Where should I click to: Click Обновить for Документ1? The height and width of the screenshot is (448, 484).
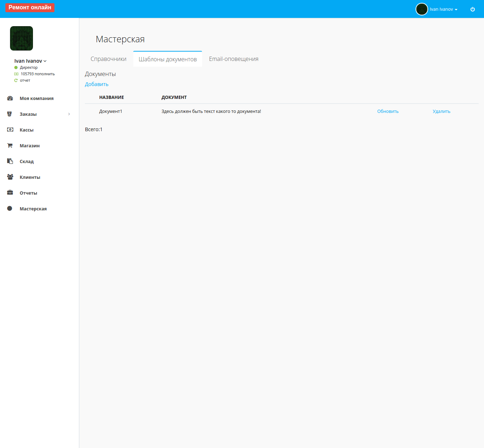coord(388,111)
